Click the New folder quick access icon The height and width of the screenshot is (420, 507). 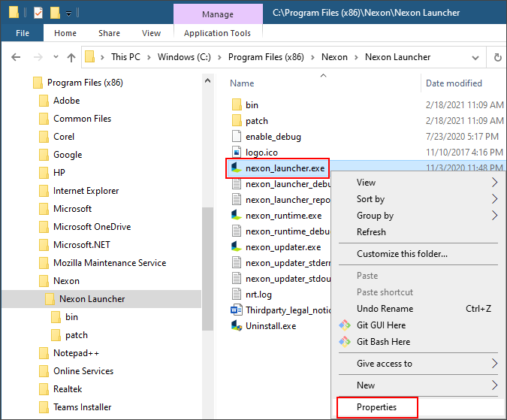click(x=55, y=13)
